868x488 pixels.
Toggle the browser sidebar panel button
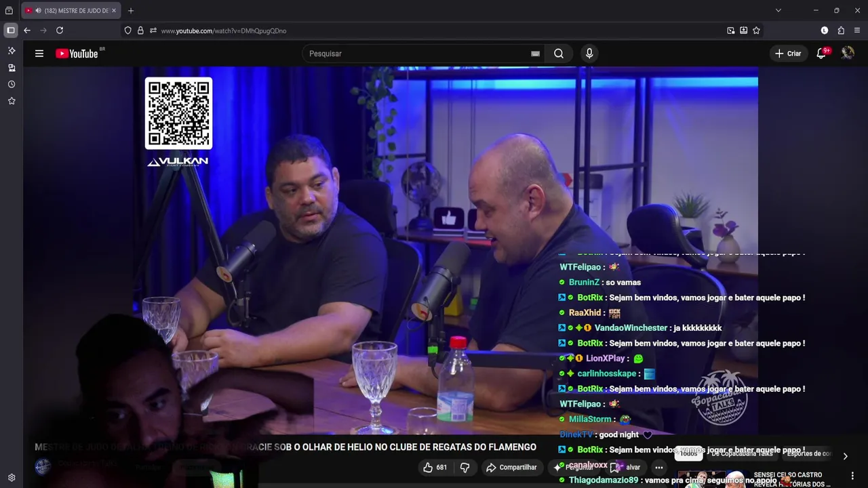pyautogui.click(x=11, y=30)
